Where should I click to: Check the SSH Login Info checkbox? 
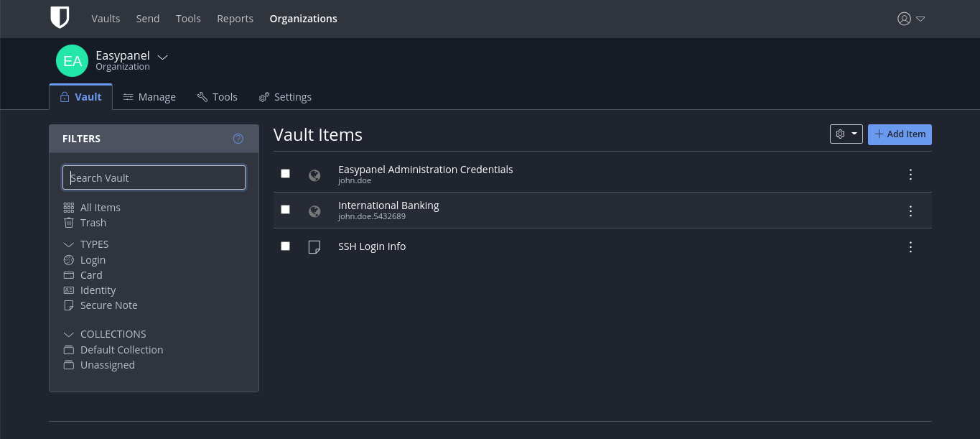(x=286, y=246)
